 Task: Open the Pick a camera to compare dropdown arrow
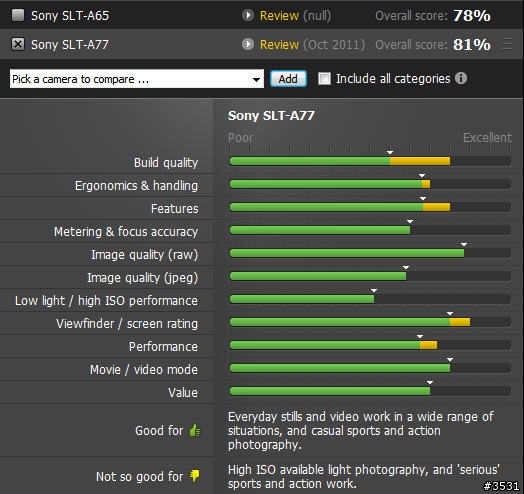tap(256, 80)
